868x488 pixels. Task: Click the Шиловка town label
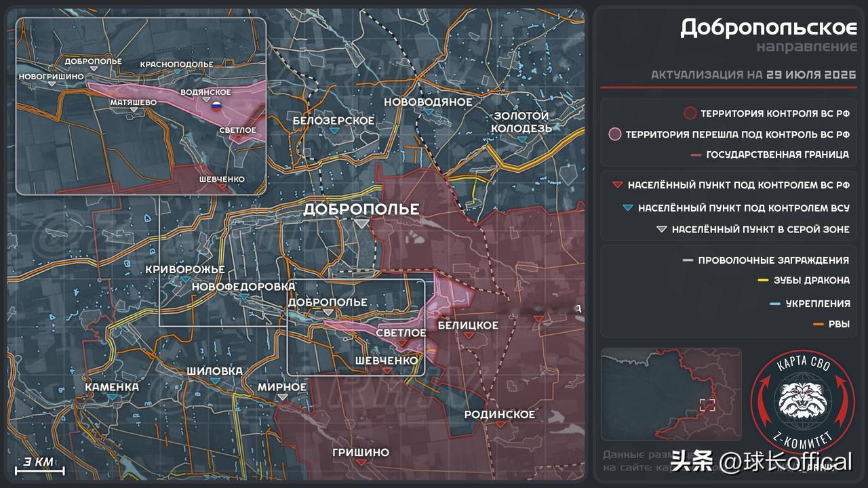click(215, 371)
